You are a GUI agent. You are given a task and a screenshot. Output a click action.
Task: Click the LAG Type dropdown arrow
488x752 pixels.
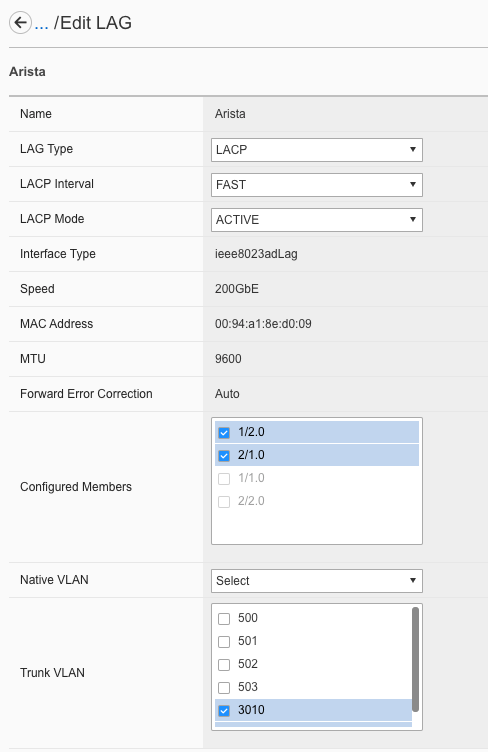[413, 150]
